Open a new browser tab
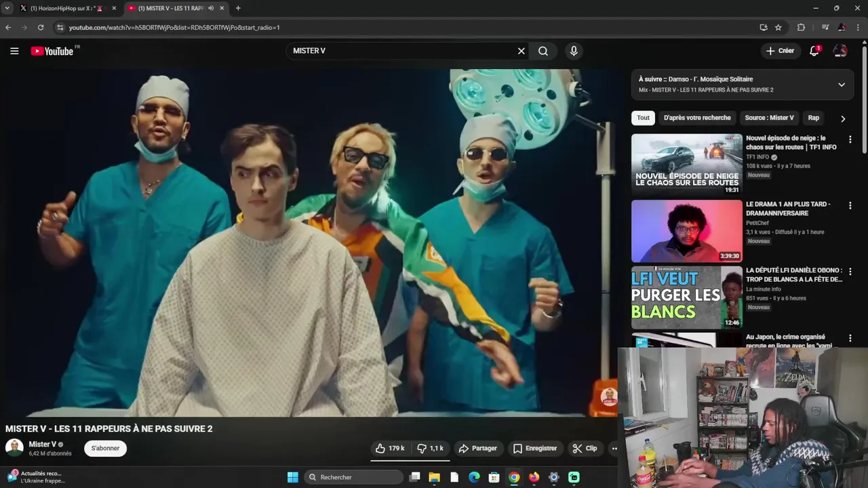 (x=238, y=8)
